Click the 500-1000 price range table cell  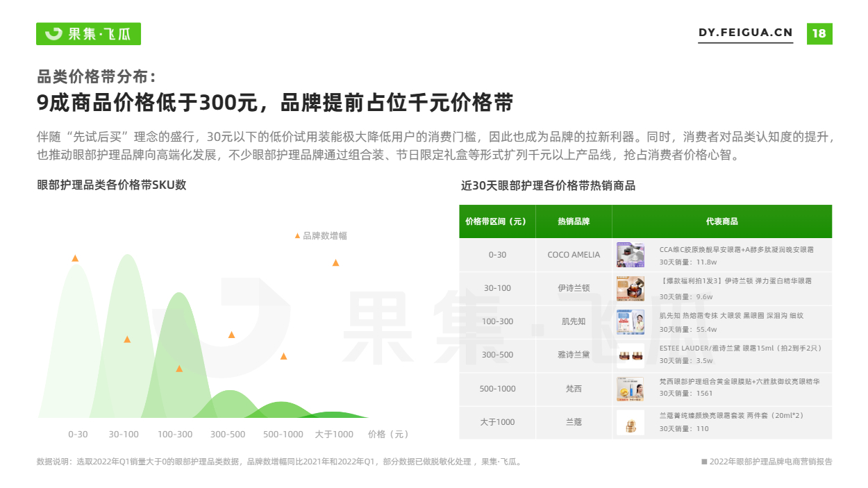point(497,389)
